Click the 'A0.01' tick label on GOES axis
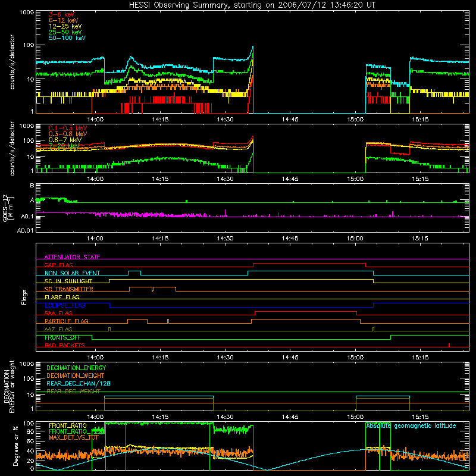This screenshot has width=476, height=476. pyautogui.click(x=26, y=230)
